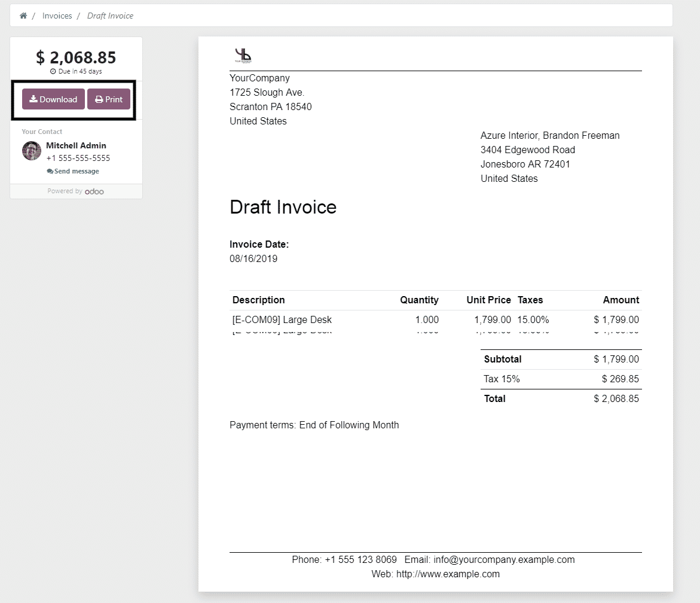Go to home via breadcrumb house icon
This screenshot has height=603, width=700.
[x=23, y=16]
